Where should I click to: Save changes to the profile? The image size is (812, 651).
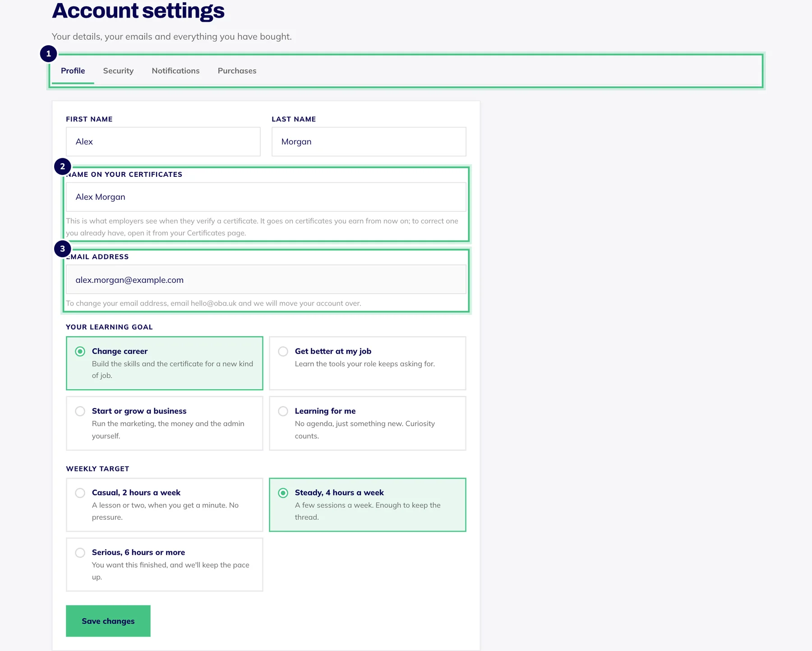[x=108, y=621]
